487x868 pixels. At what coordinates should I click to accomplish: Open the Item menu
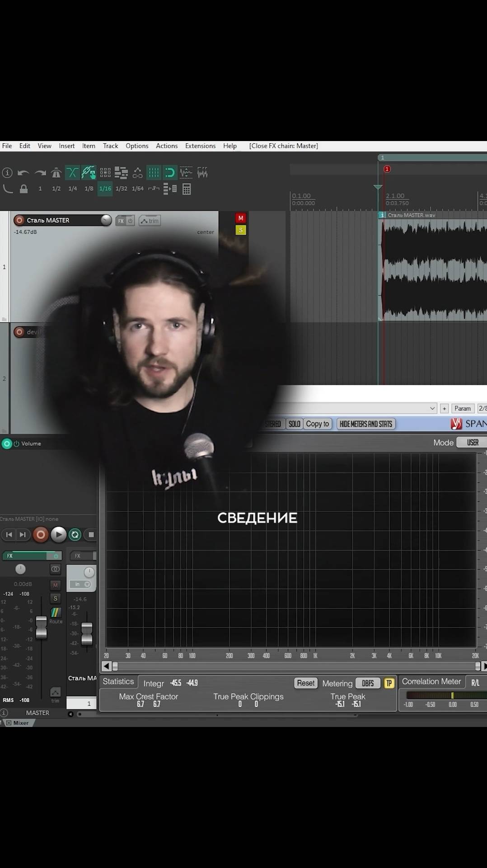(x=89, y=146)
